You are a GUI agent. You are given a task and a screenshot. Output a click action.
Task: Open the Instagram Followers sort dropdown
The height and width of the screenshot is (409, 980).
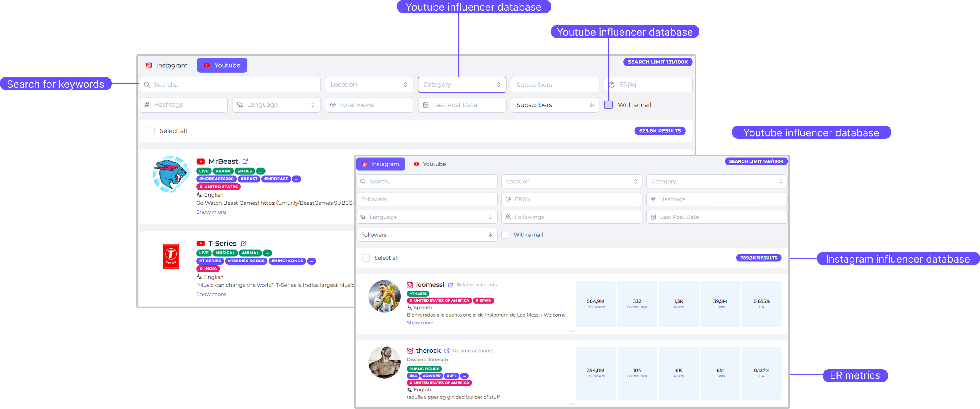click(x=426, y=235)
